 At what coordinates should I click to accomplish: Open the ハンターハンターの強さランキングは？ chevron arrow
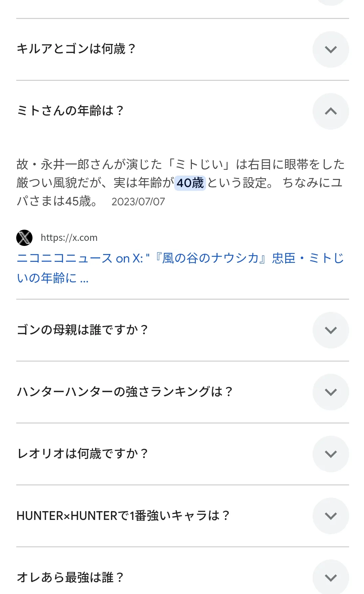click(331, 392)
